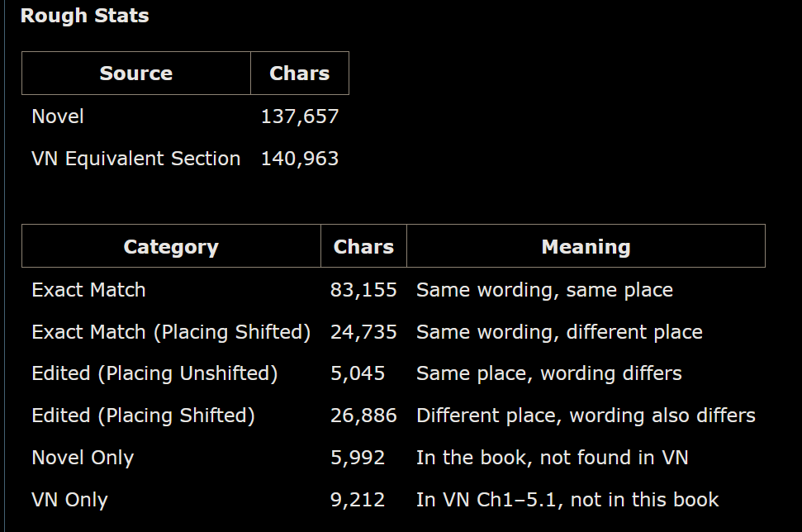Click the Rough Stats heading
This screenshot has width=802, height=532.
(x=84, y=16)
